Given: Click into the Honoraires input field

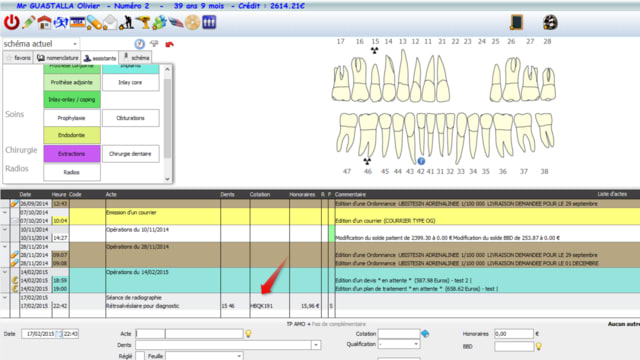Looking at the screenshot, I should pos(513,334).
